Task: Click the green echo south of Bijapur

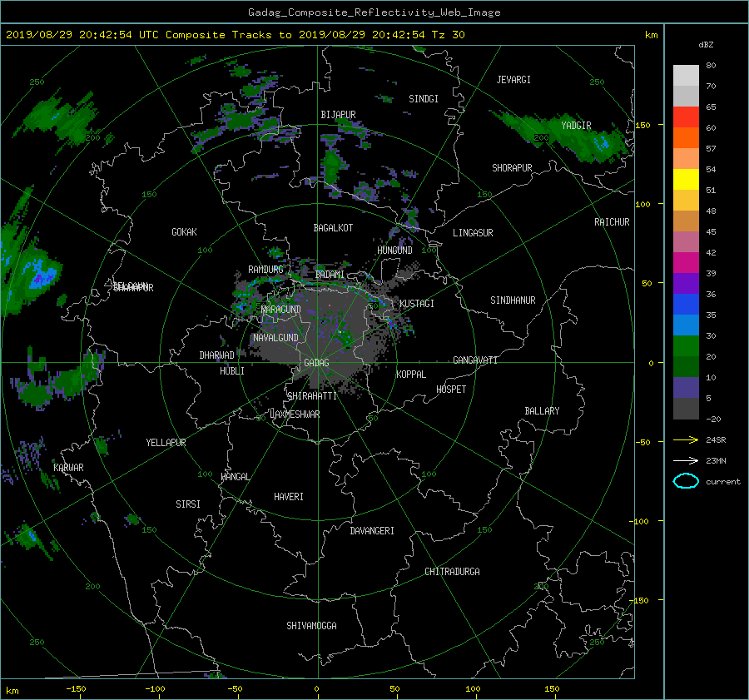Action: click(331, 167)
